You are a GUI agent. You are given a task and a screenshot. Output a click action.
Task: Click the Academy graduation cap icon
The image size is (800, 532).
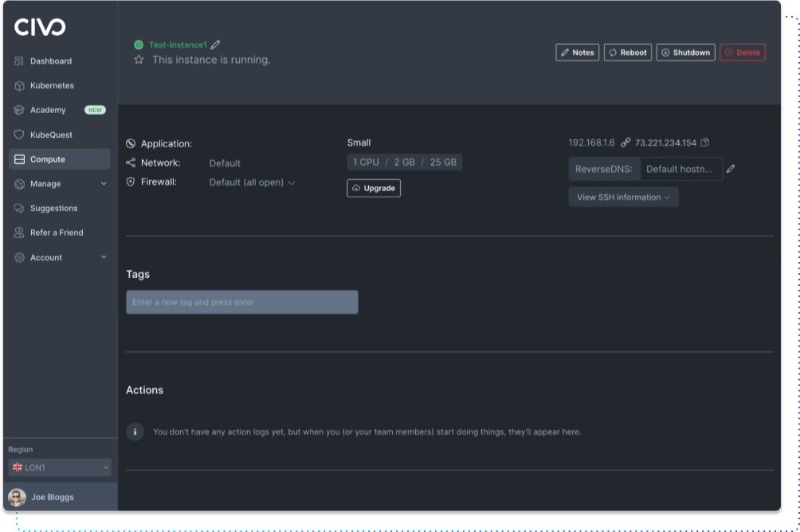click(x=19, y=110)
